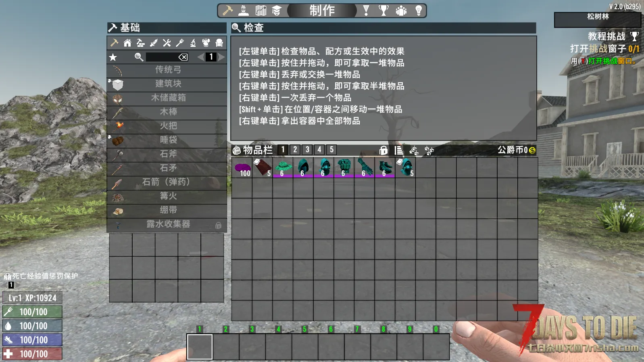Go to next recipe page arrow
644x362 pixels.
tap(221, 57)
